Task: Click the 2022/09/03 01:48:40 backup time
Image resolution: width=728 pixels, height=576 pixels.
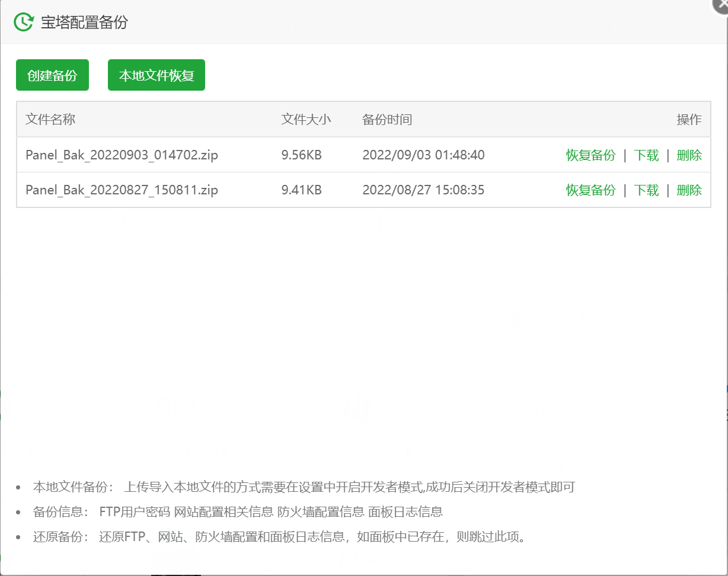Action: point(423,155)
